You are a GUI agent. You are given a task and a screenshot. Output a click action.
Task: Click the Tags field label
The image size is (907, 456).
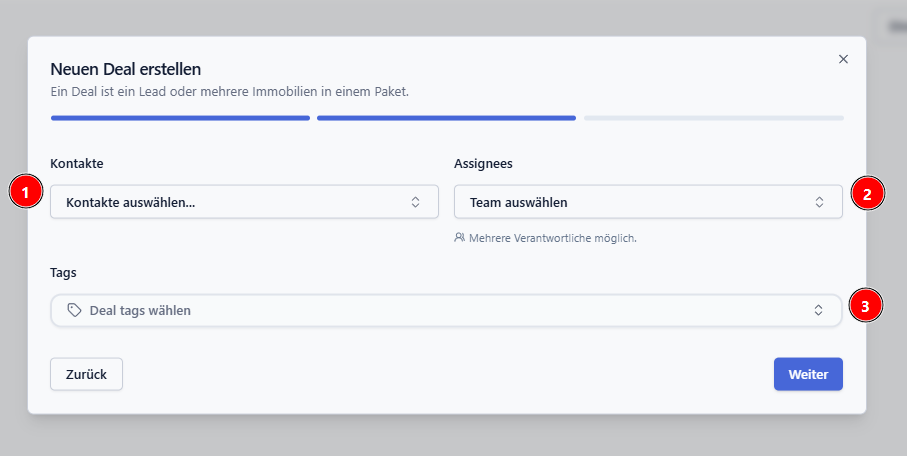point(63,272)
